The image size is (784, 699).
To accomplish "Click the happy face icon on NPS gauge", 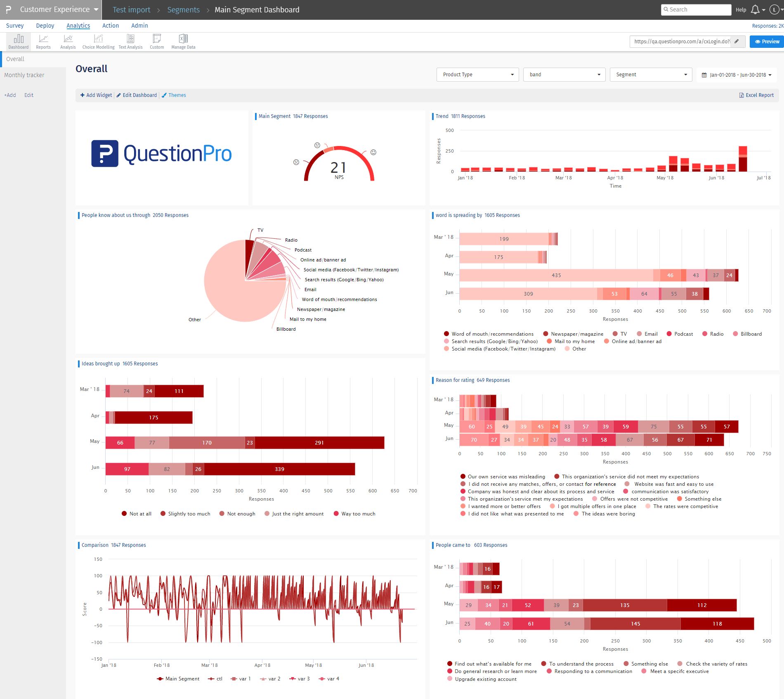I will [373, 152].
